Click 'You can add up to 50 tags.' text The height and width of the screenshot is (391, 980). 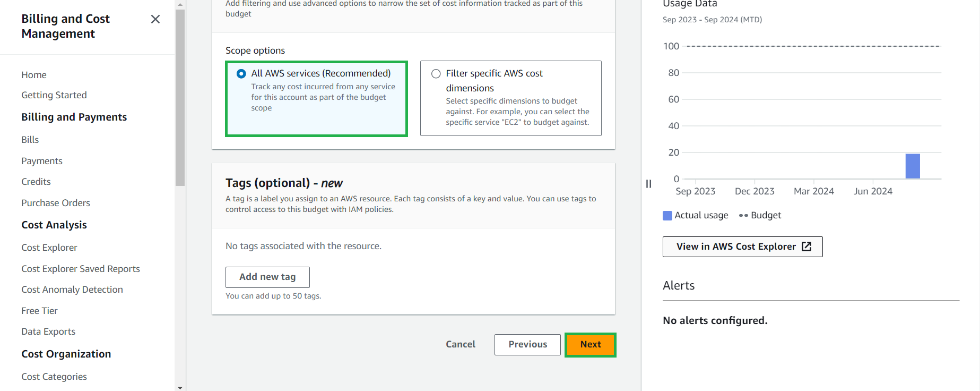(x=273, y=296)
